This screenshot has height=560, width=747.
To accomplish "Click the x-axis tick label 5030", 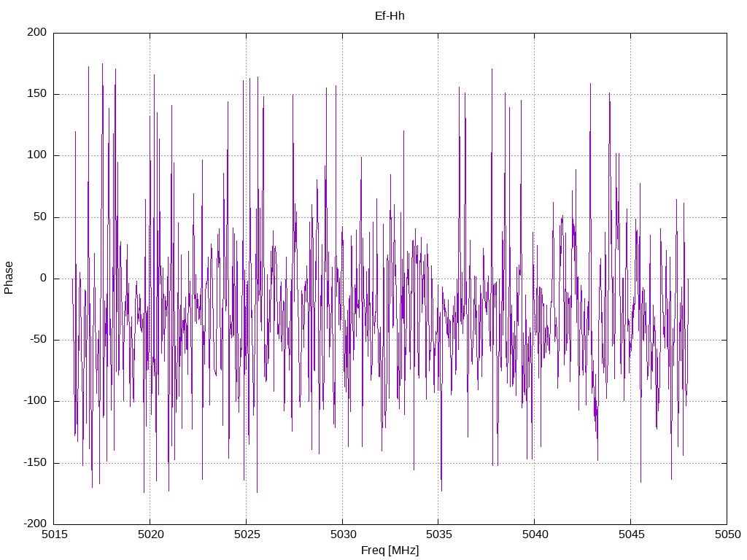I will (343, 534).
